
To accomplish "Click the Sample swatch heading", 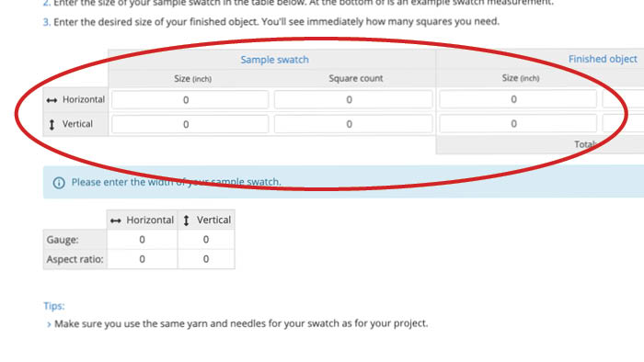I will (274, 60).
